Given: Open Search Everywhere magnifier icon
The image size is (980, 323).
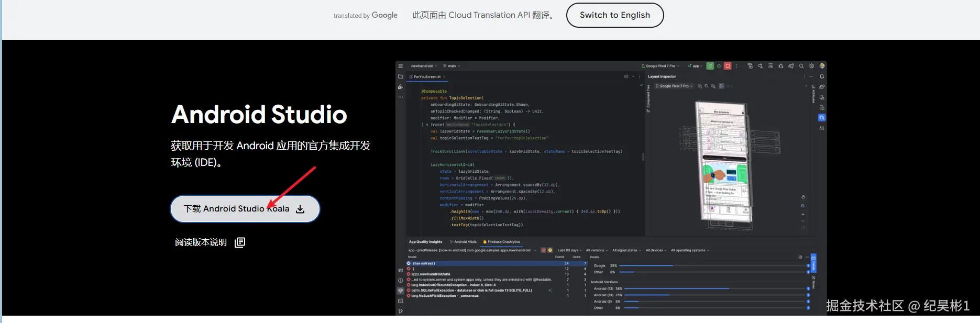Looking at the screenshot, I should (x=801, y=66).
